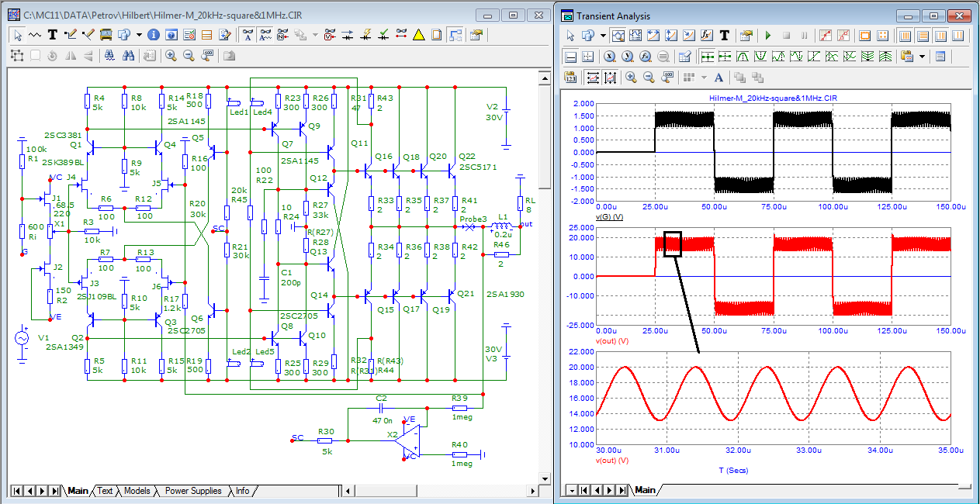980x504 pixels.
Task: Open the dropdown next to clipboard plot icon
Action: (922, 57)
